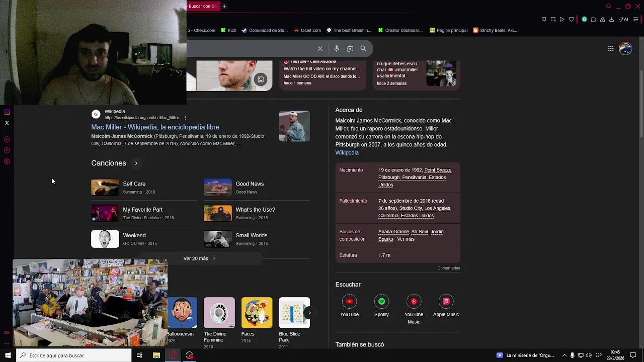Take a snapshot with the Opera screenshot icon
Viewport: 644px width, 362px height.
[553, 20]
